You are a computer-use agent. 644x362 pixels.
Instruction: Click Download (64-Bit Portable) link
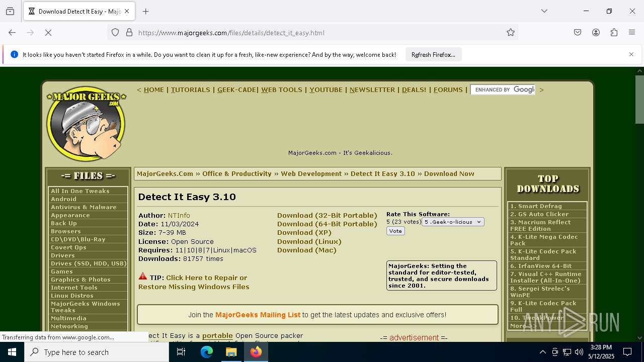pos(327,224)
